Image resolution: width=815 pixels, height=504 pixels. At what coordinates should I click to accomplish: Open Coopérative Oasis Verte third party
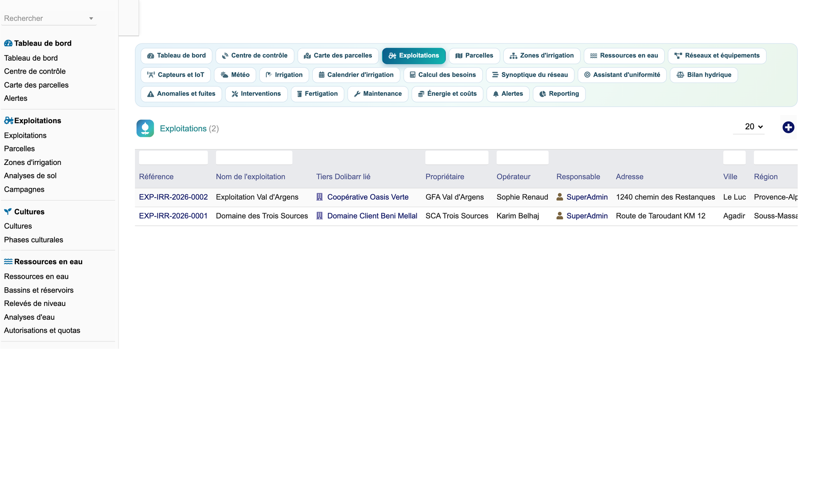368,197
